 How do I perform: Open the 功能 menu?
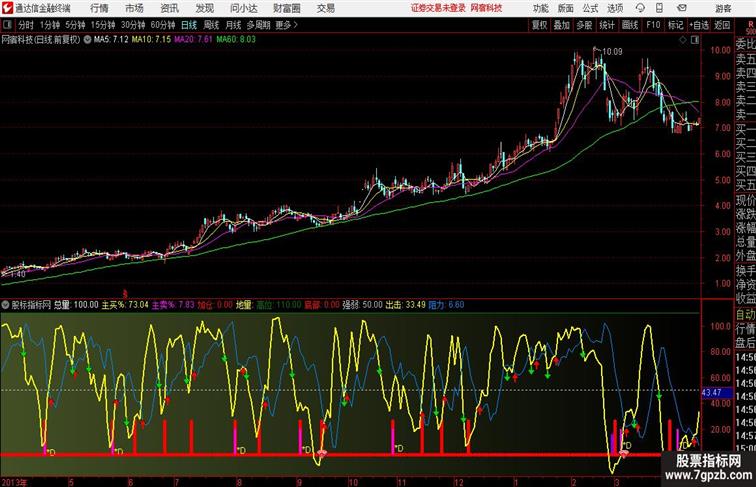coord(540,8)
